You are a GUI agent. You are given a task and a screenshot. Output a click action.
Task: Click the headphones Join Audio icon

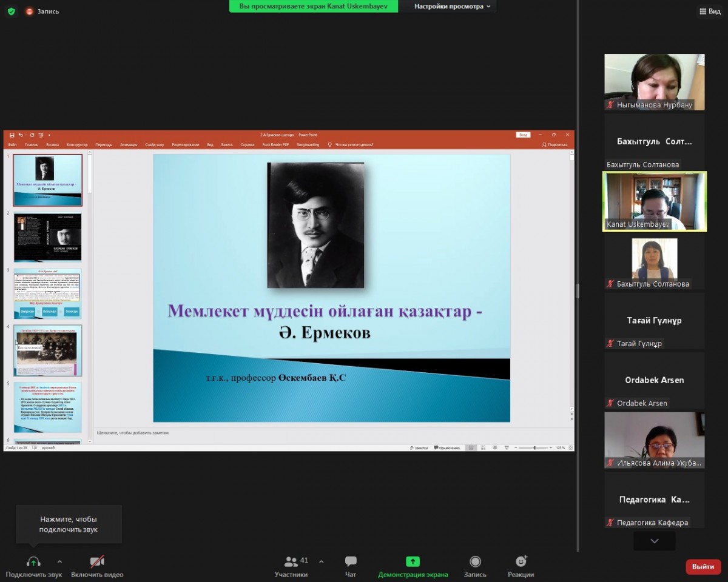pos(33,562)
